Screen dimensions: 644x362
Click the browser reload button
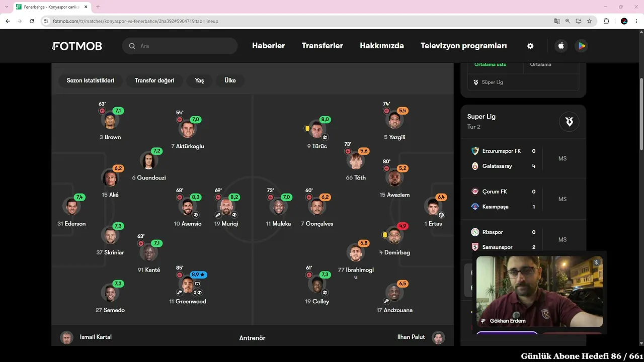pyautogui.click(x=32, y=21)
